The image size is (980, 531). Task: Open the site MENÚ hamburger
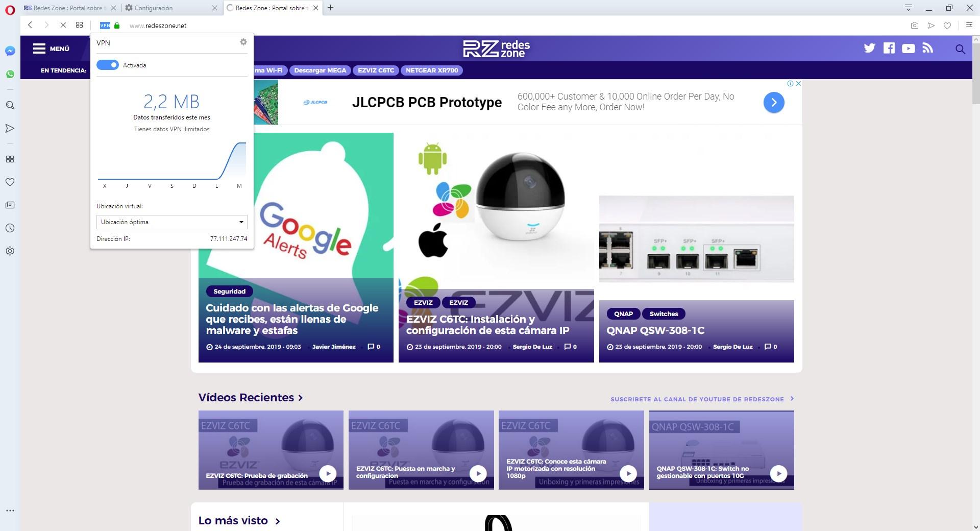point(51,49)
